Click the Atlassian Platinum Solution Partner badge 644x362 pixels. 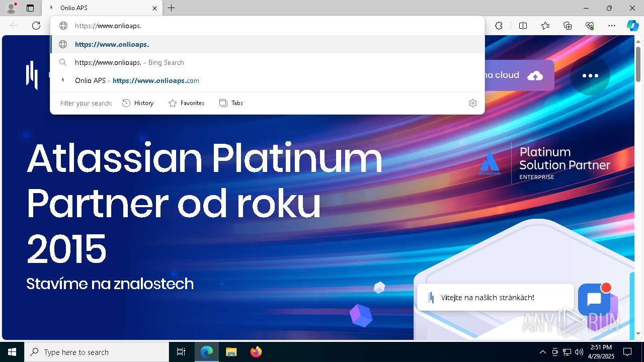[x=544, y=163]
